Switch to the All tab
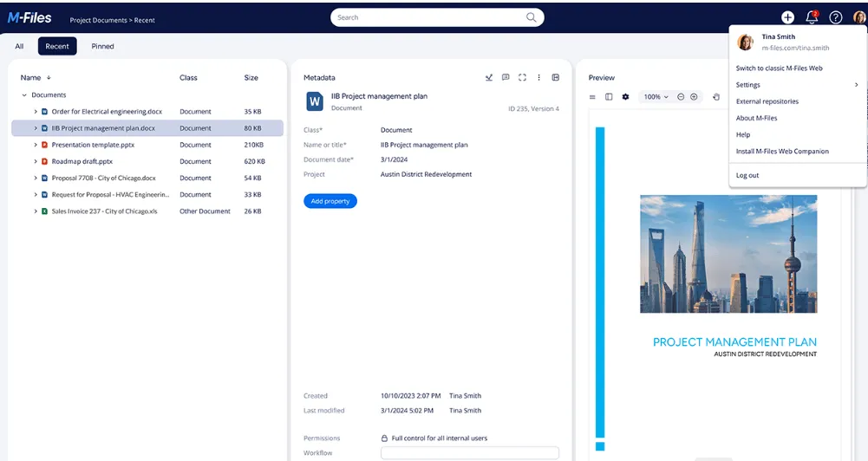The image size is (868, 461). 19,46
